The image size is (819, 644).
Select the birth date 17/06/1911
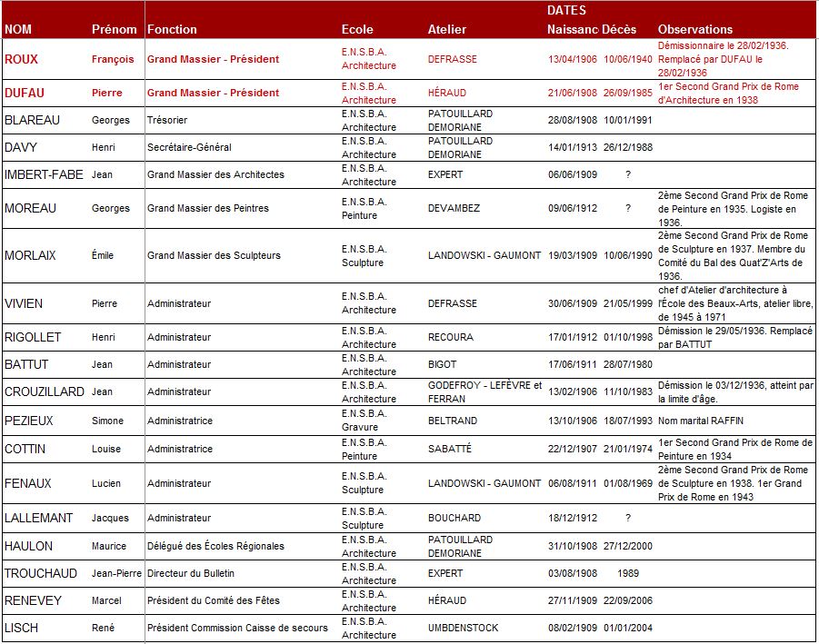pyautogui.click(x=572, y=364)
